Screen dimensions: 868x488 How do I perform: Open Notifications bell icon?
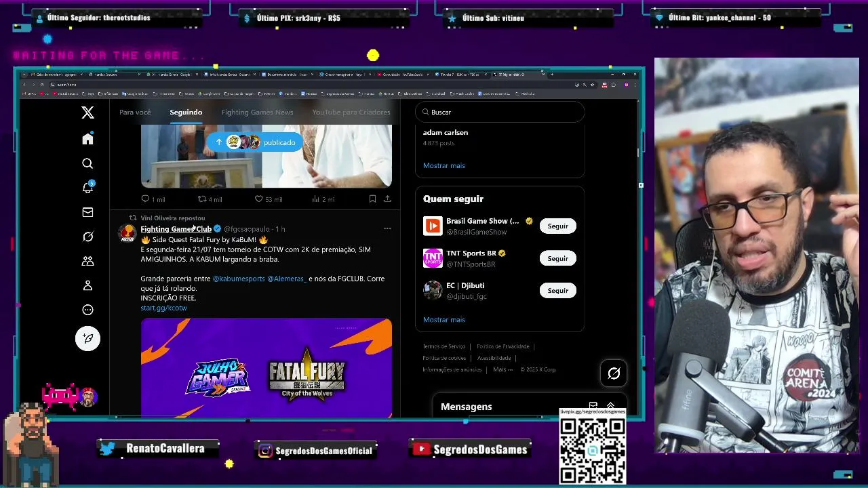tap(87, 188)
